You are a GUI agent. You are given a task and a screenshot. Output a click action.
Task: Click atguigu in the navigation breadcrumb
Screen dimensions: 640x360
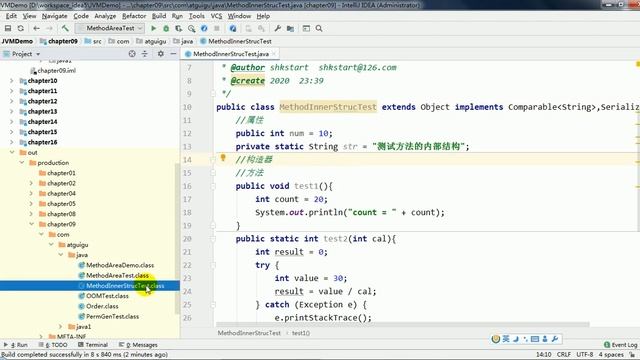click(x=151, y=41)
